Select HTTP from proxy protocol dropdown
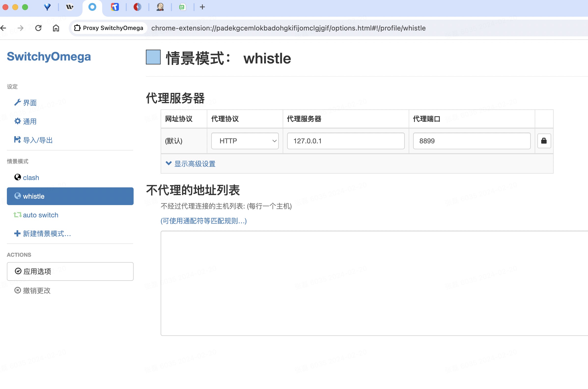The height and width of the screenshot is (389, 588). click(245, 141)
